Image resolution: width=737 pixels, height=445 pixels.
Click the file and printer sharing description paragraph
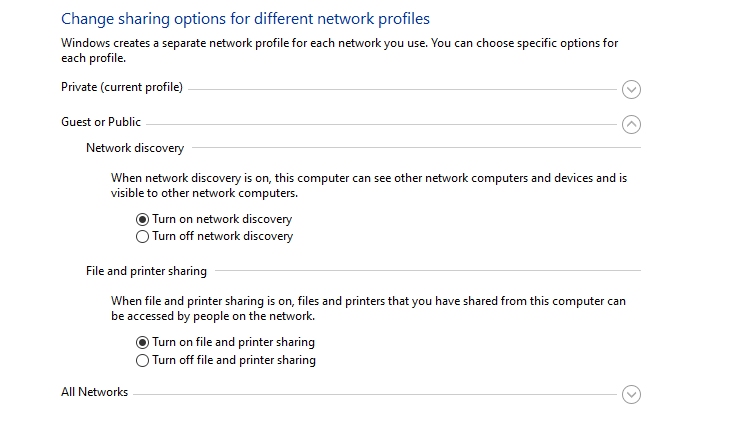click(368, 308)
